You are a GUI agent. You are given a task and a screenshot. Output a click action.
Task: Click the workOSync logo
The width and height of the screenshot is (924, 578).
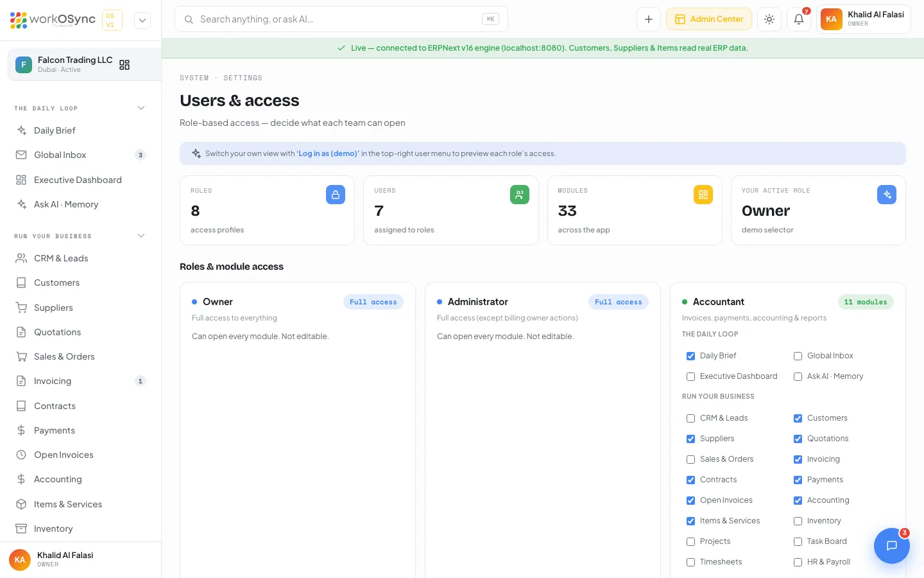point(53,20)
